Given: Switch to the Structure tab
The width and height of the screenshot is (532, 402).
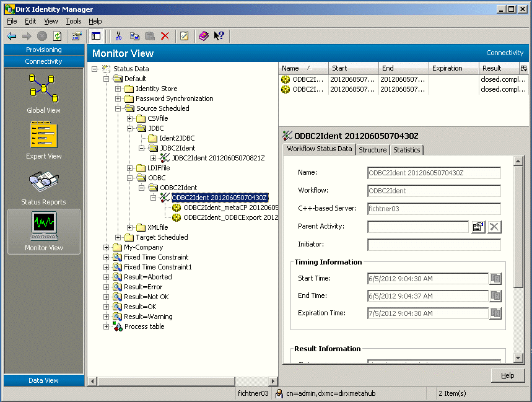Looking at the screenshot, I should [x=373, y=150].
